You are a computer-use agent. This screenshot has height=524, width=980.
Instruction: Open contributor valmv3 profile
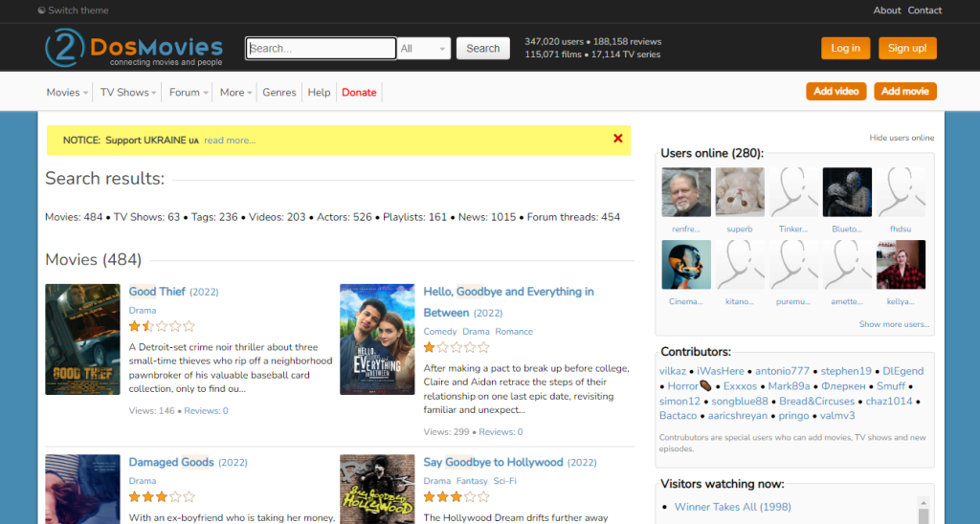click(x=837, y=416)
